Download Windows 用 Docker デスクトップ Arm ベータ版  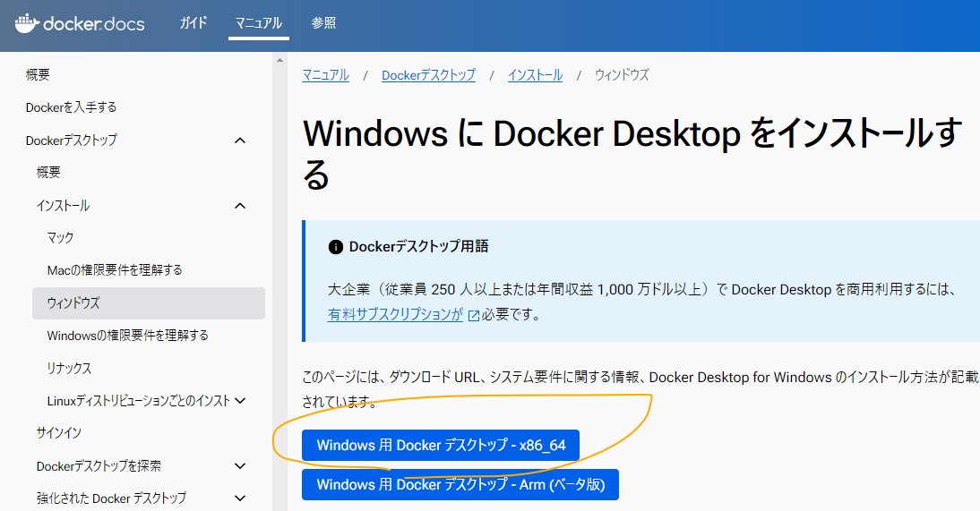pos(460,485)
